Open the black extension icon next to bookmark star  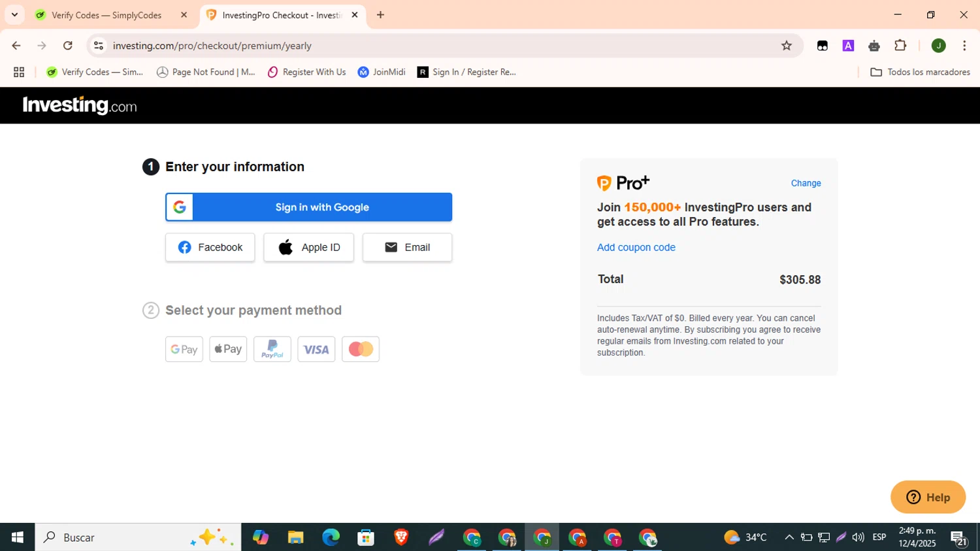(823, 46)
